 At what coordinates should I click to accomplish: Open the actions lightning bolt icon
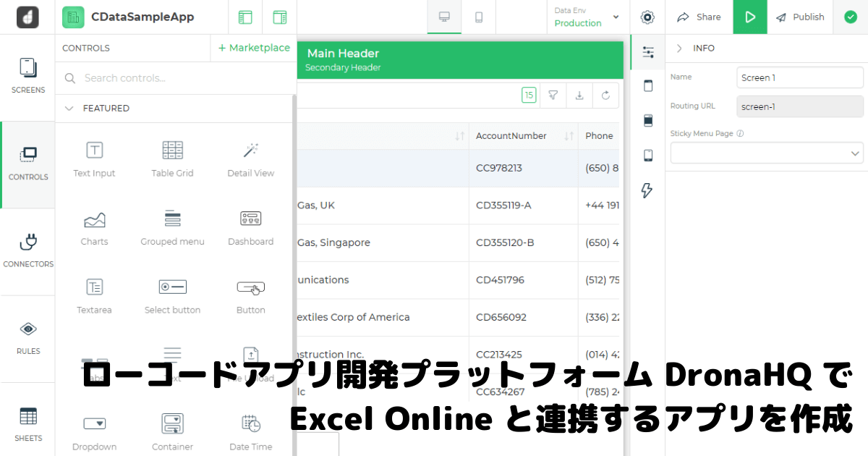pos(647,190)
